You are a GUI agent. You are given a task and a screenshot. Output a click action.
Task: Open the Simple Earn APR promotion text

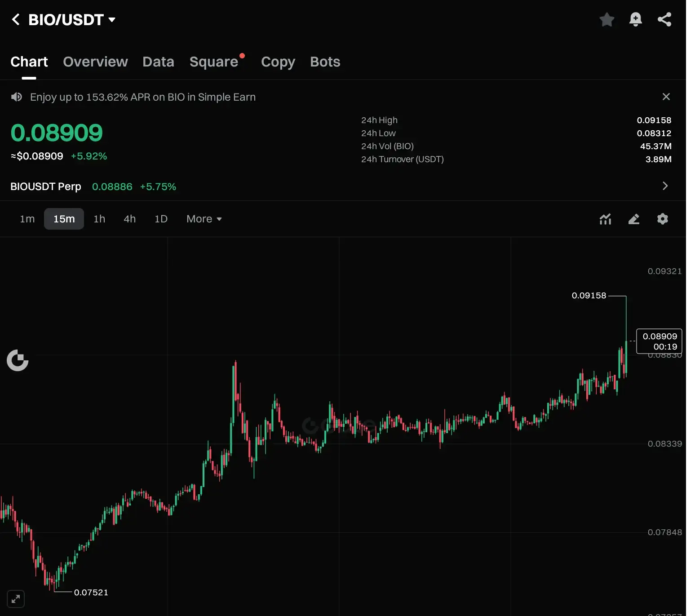coord(143,97)
